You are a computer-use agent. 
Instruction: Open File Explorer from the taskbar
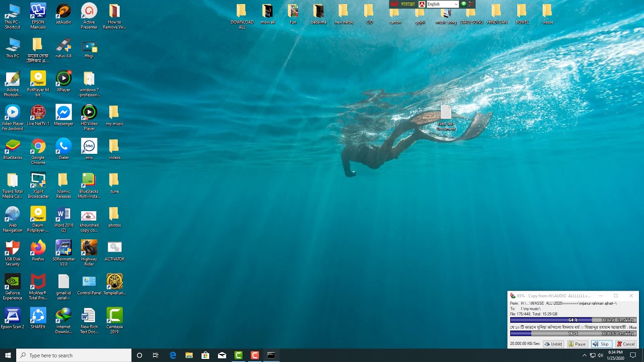coord(189,355)
